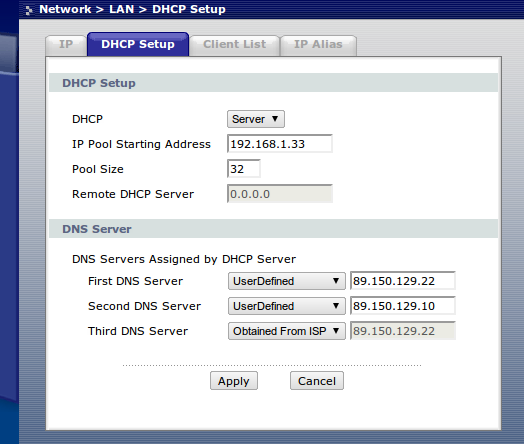This screenshot has width=524, height=444.
Task: Click the Third DNS Server address field
Action: [403, 331]
